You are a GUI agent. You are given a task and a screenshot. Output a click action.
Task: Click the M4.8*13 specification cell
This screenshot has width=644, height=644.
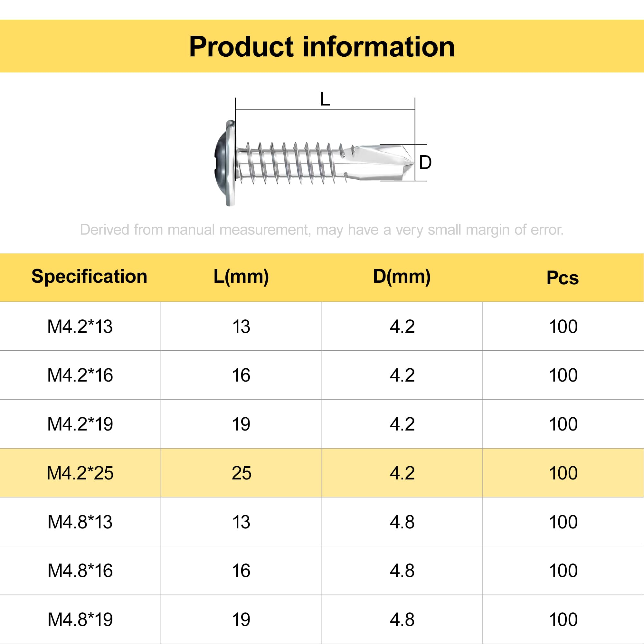(x=80, y=522)
